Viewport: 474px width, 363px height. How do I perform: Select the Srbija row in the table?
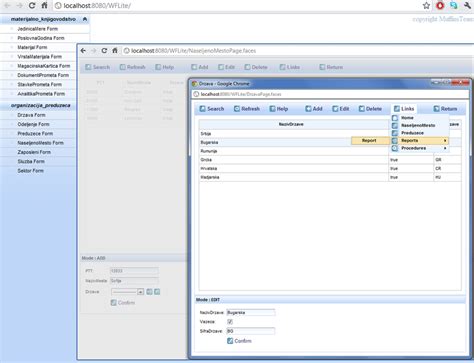(330, 134)
